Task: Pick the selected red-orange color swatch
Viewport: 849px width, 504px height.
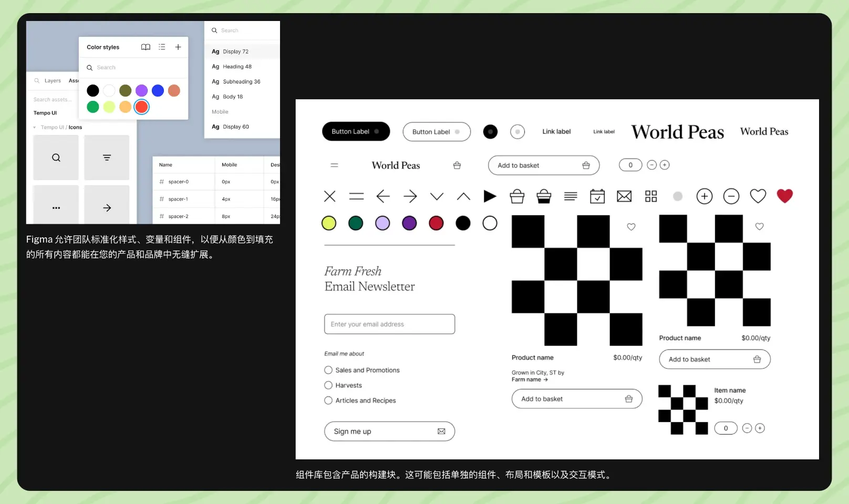Action: 141,107
